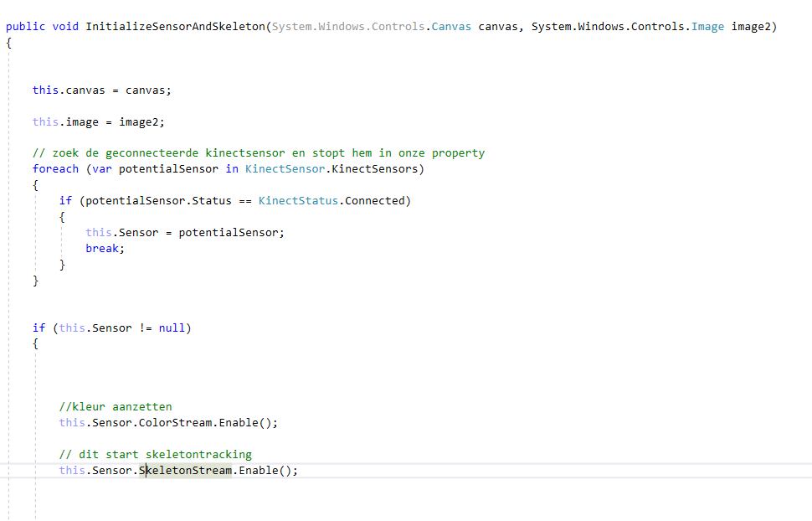Screen dimensions: 812x521
Task: Click the 'public' keyword
Action: 25,27
